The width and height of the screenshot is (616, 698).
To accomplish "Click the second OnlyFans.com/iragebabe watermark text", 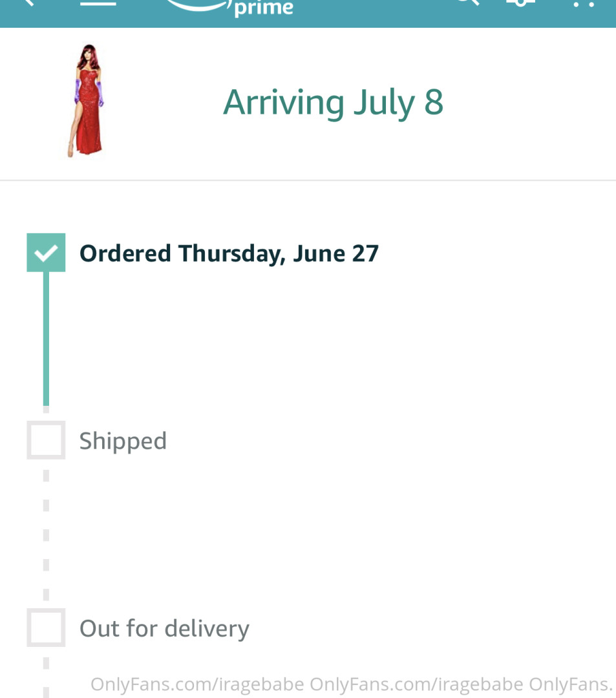I will click(416, 684).
